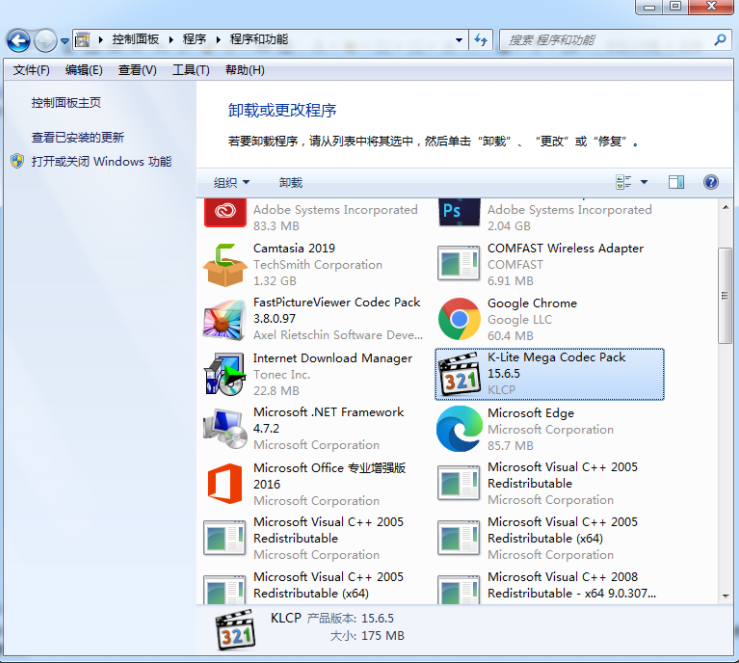Open the 查看(V) menu
This screenshot has width=739, height=663.
tap(137, 70)
